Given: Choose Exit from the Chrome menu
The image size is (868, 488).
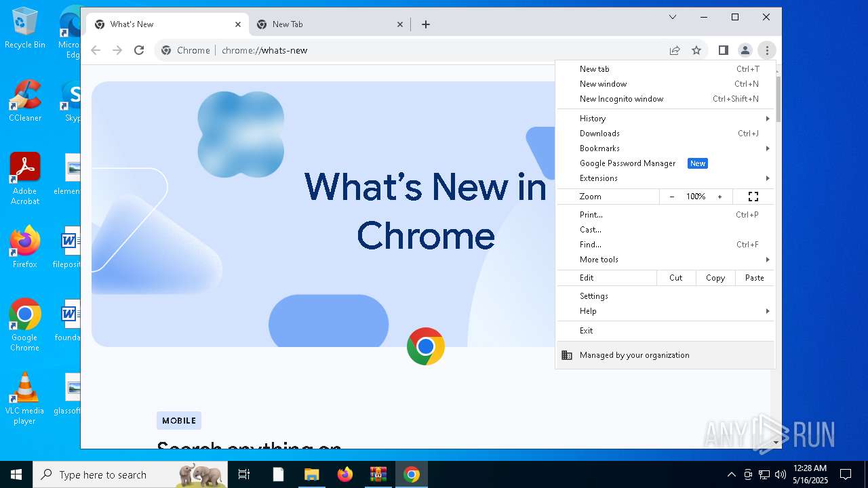Looking at the screenshot, I should click(665, 331).
